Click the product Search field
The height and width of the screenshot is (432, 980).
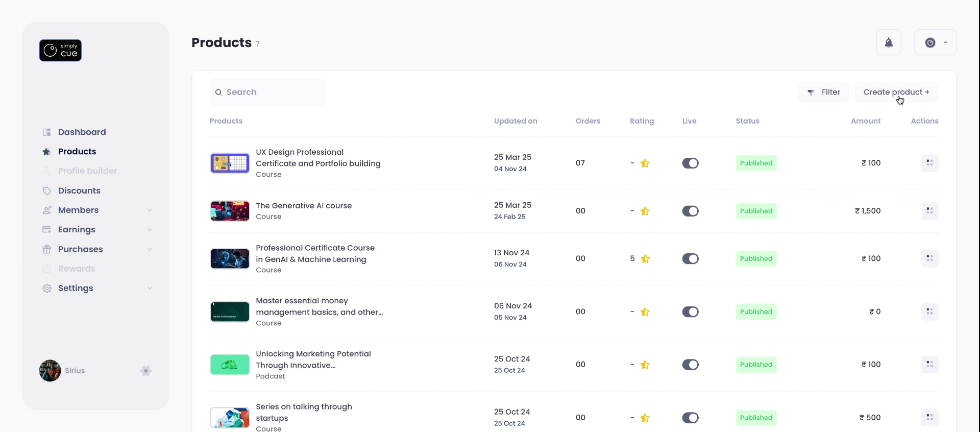[267, 92]
